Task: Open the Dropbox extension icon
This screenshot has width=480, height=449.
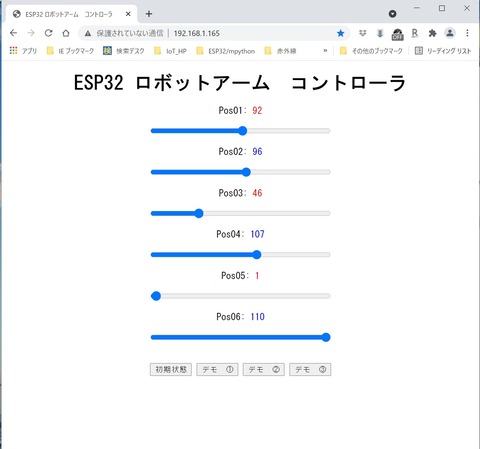Action: coord(363,33)
